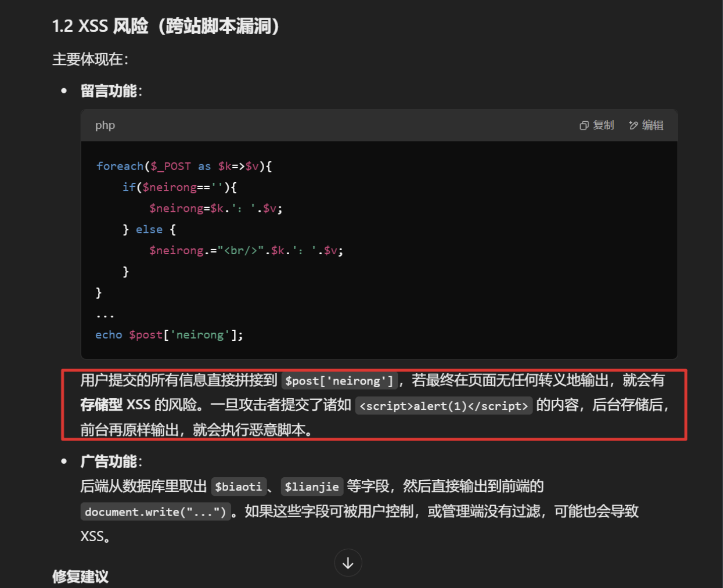The width and height of the screenshot is (723, 588).
Task: Click the downward arrow button to scroll down
Action: click(x=348, y=562)
